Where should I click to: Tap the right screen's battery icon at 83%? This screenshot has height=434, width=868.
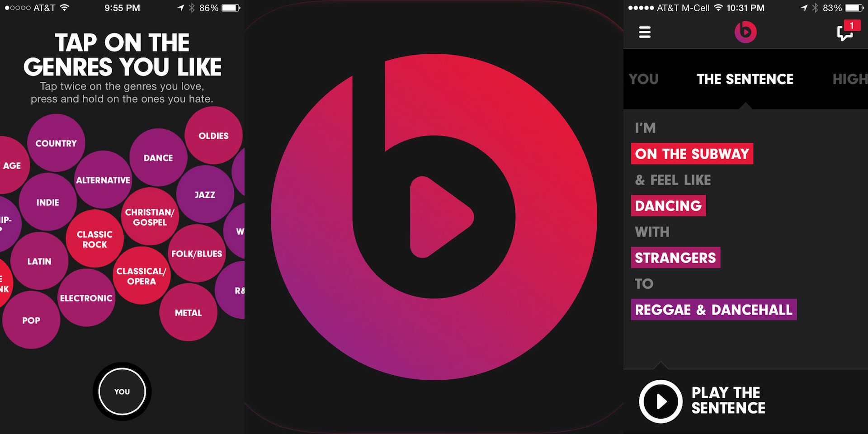854,8
